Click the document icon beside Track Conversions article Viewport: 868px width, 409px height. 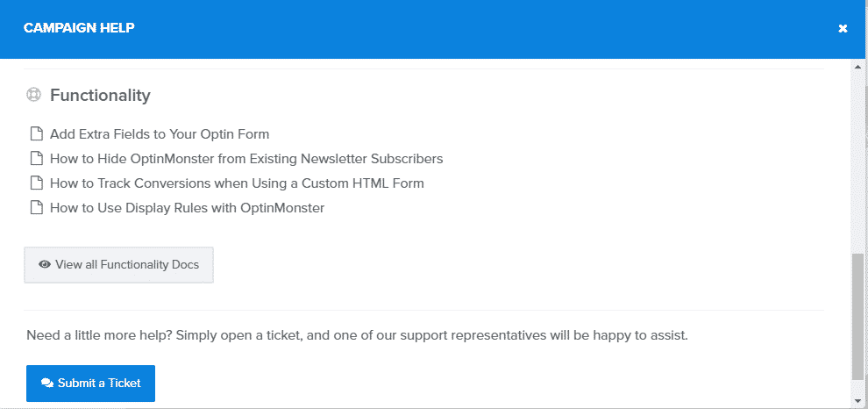[36, 183]
